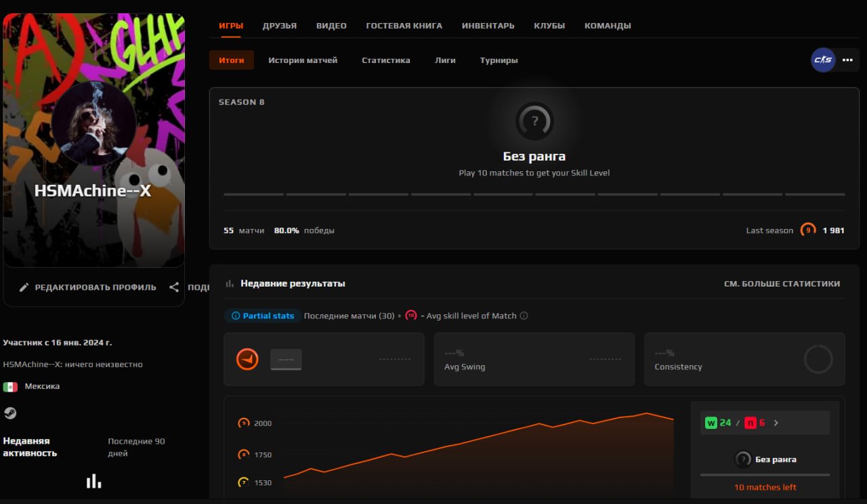
Task: Click the recent activity bar chart icon
Action: point(93,481)
